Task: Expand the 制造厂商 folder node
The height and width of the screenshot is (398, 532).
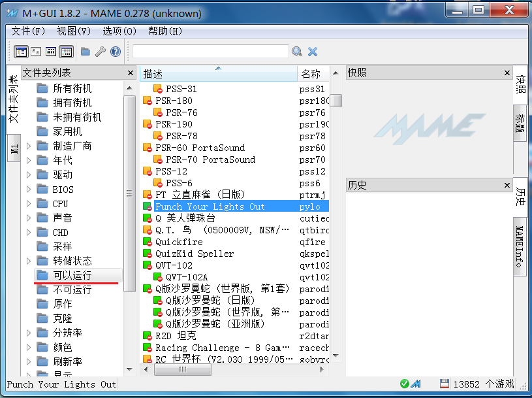Action: tap(29, 146)
